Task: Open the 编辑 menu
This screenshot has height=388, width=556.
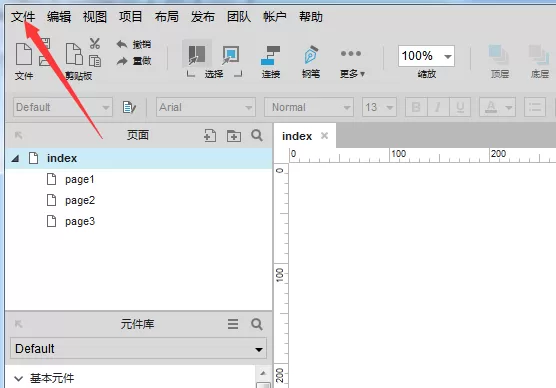Action: (x=59, y=17)
